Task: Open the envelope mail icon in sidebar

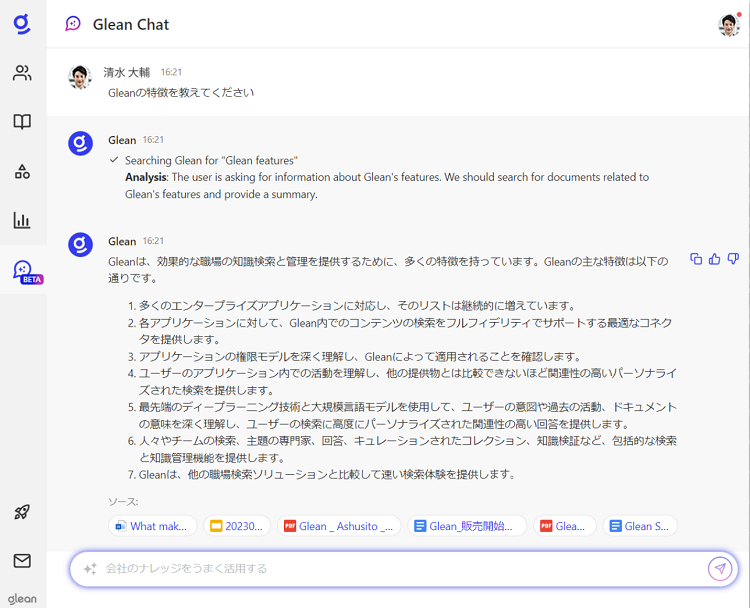Action: click(x=22, y=561)
